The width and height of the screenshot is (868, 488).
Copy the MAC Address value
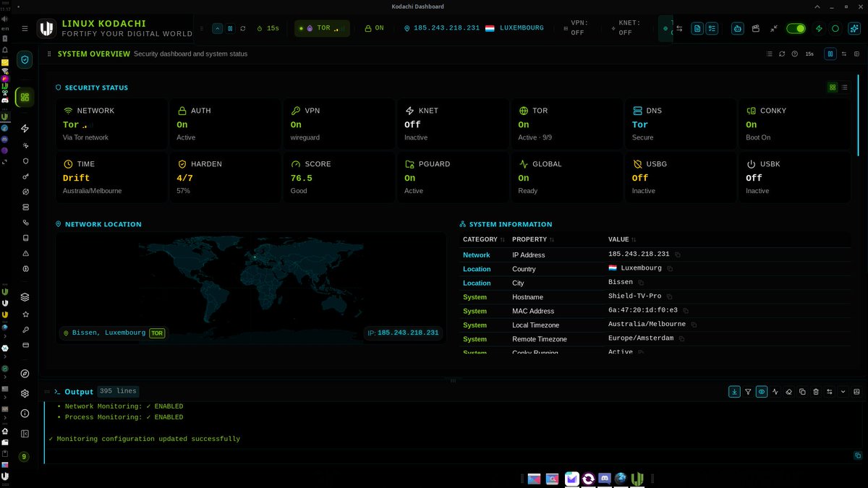pyautogui.click(x=686, y=311)
